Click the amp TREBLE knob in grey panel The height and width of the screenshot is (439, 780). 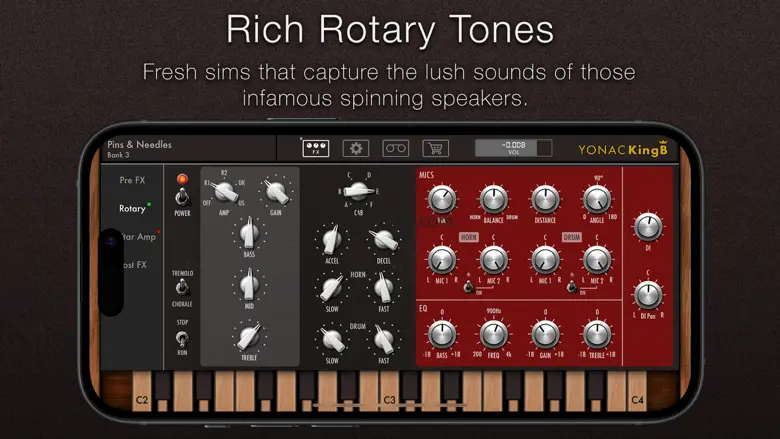[x=249, y=337]
